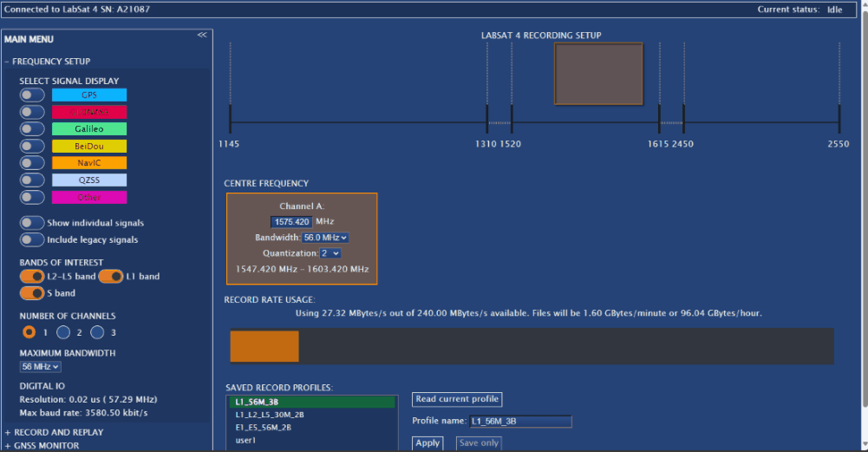Select the L1_56M_3B saved profile

click(x=312, y=403)
